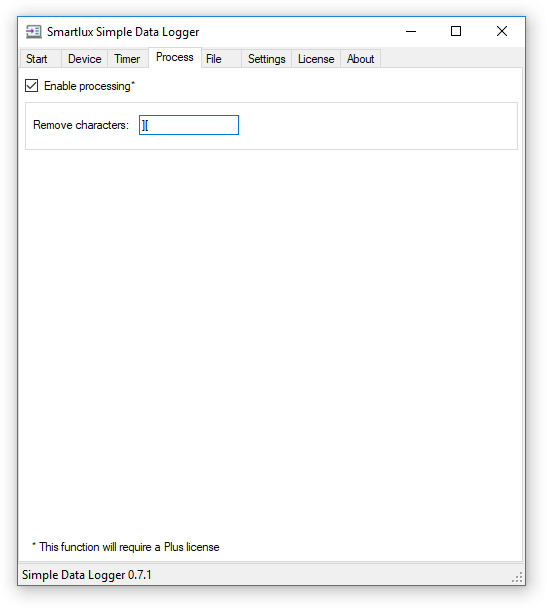
Task: Open the Device tab
Action: [x=84, y=59]
